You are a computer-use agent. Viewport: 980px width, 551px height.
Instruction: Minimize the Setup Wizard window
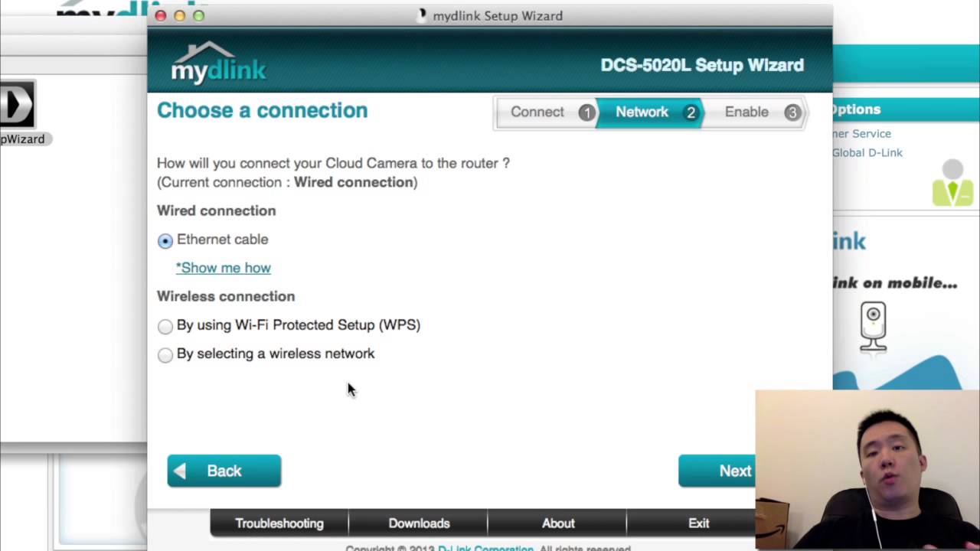[180, 15]
